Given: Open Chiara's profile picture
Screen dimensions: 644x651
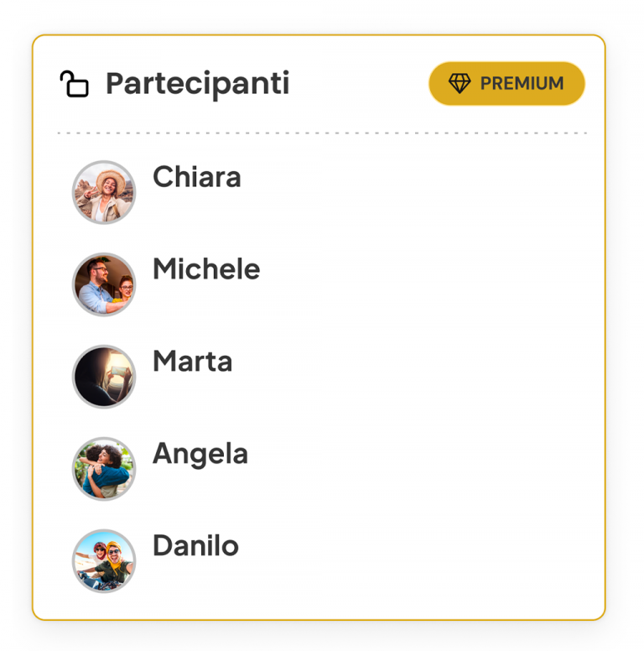Looking at the screenshot, I should [104, 192].
